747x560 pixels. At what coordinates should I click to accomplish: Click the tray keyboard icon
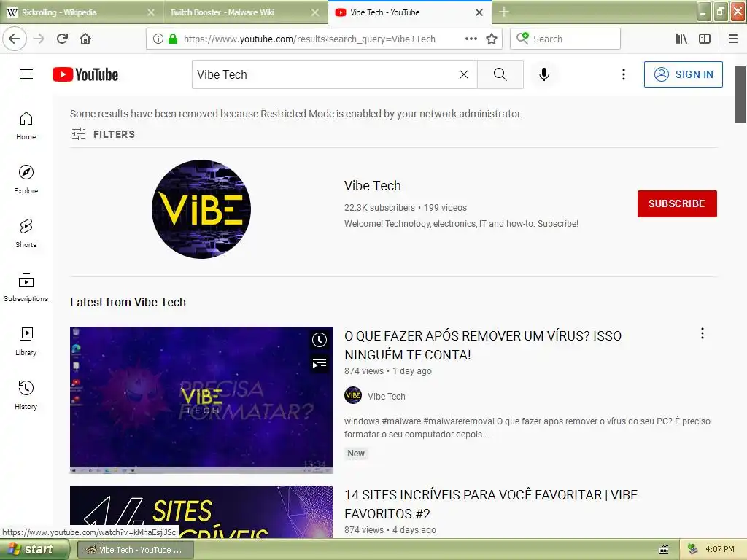tap(664, 550)
